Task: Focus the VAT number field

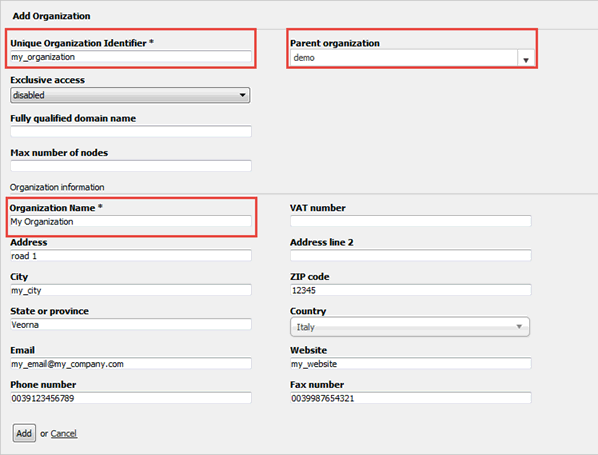Action: [411, 221]
